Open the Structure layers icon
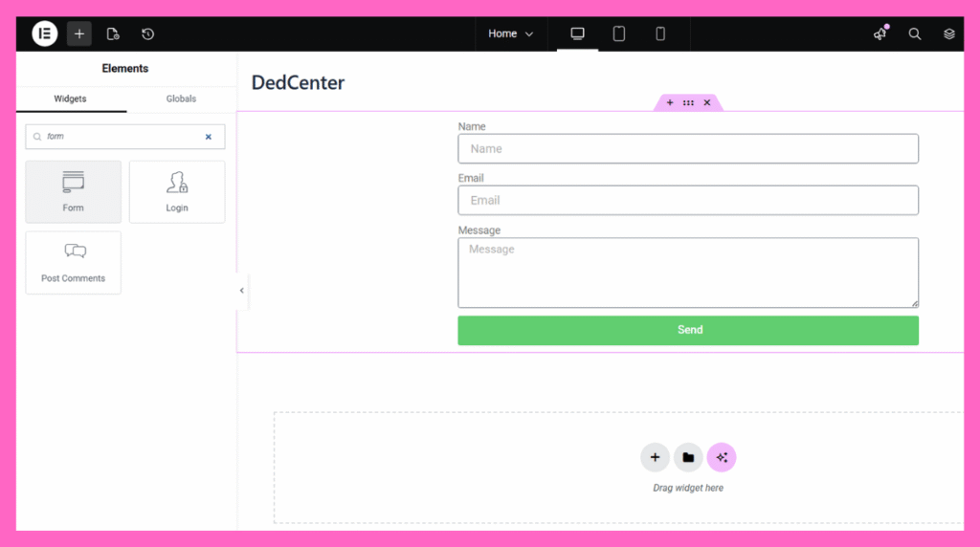980x547 pixels. coord(948,33)
